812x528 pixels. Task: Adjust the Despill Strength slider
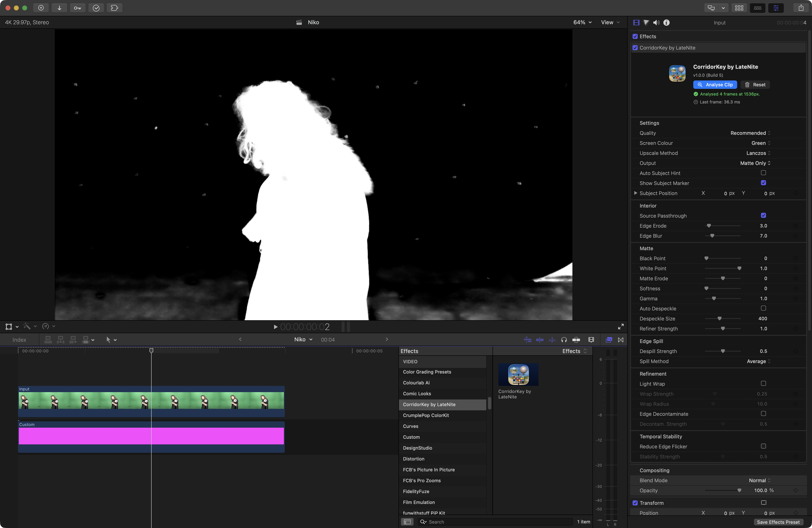pyautogui.click(x=723, y=351)
